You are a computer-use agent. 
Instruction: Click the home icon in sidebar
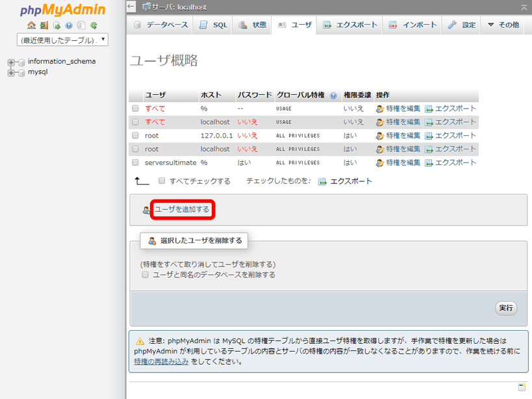point(31,25)
